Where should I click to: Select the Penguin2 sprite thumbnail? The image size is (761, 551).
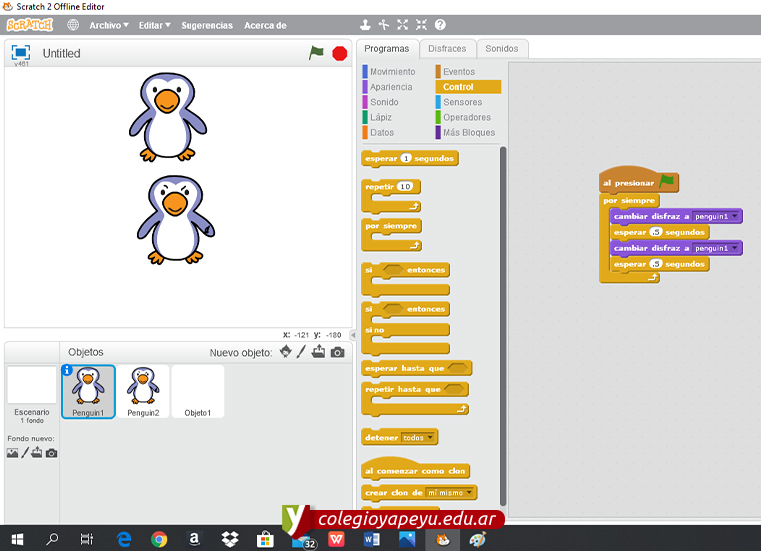(x=142, y=390)
